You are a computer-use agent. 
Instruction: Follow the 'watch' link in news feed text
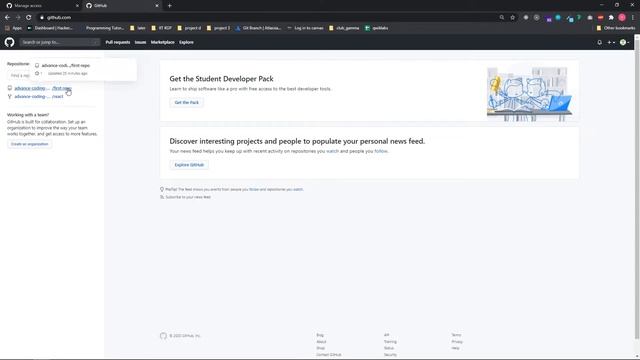point(332,151)
